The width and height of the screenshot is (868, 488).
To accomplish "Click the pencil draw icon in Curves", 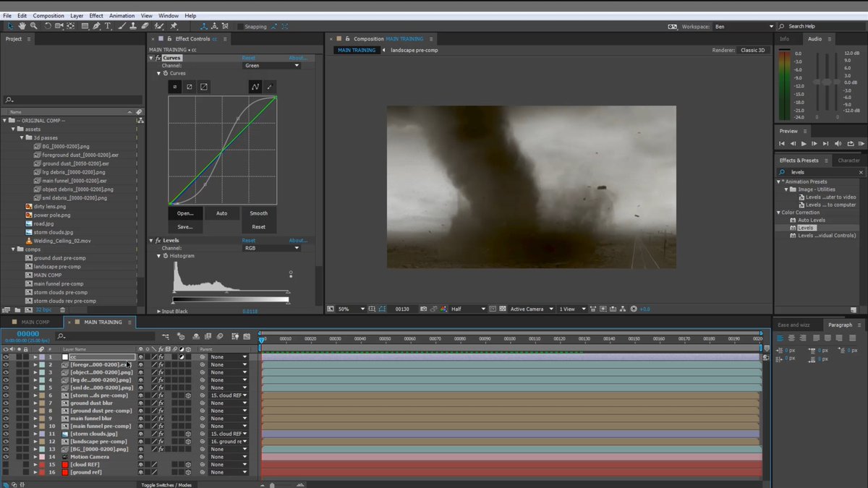I will [270, 87].
